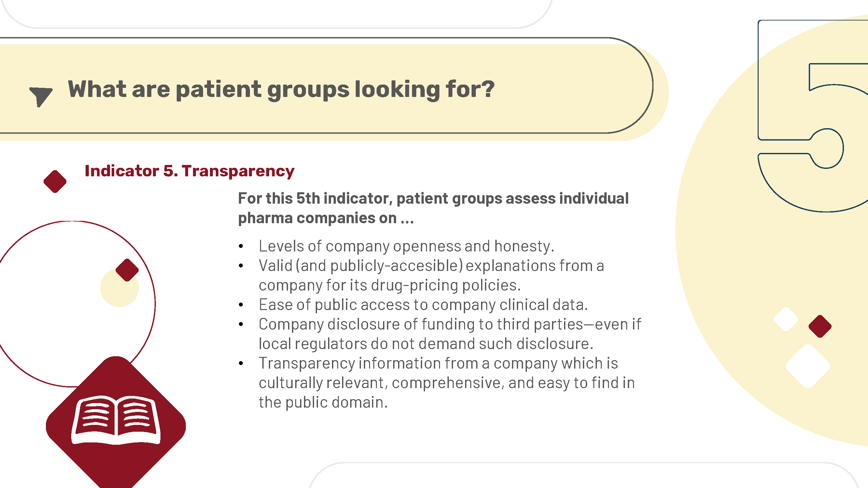Screen dimensions: 868x488
Task: Click the red diamond inside circle outline
Action: pos(127,270)
